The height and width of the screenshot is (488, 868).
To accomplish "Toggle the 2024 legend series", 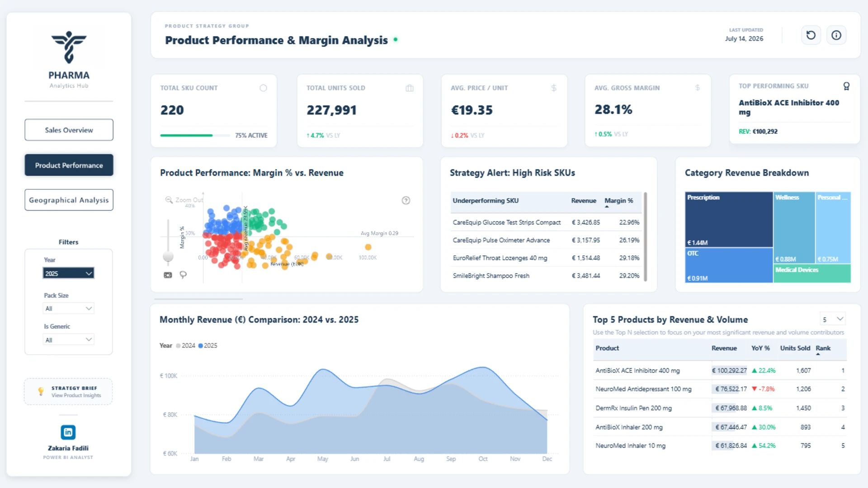I will (x=185, y=346).
